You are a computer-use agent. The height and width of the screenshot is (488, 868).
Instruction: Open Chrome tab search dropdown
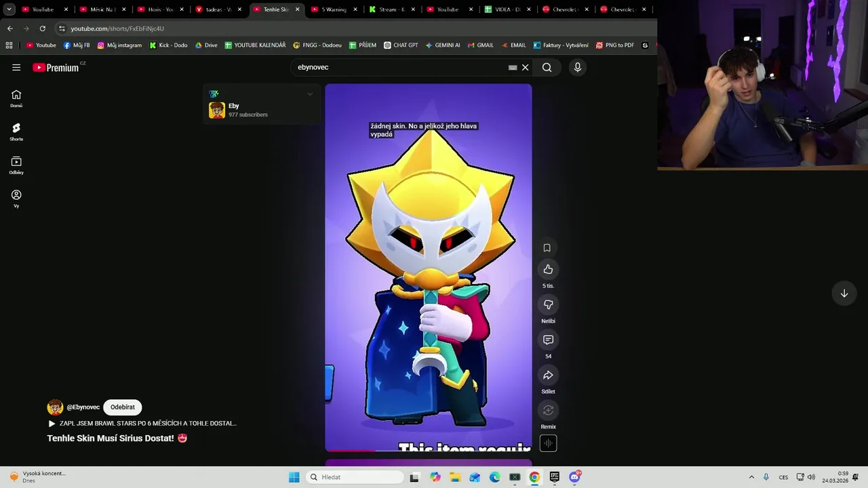[x=9, y=9]
